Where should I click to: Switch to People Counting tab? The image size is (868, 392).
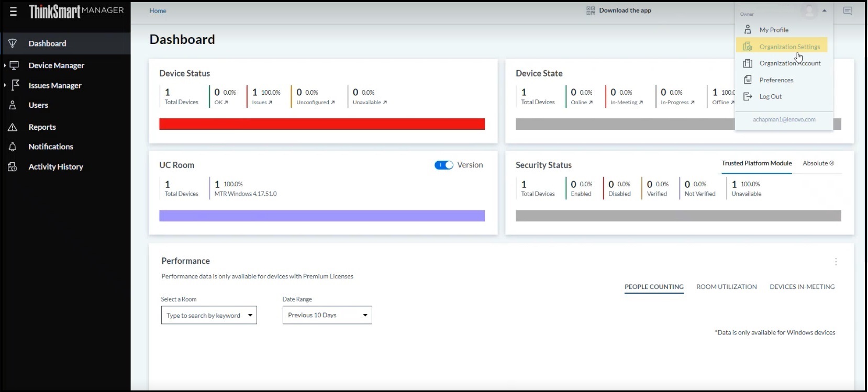(654, 287)
